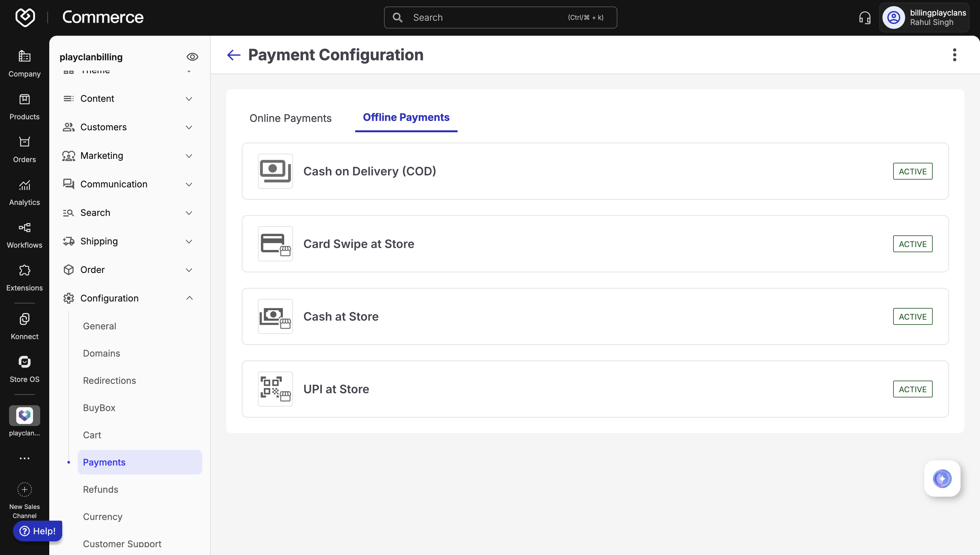Click the Konnect icon in sidebar
This screenshot has height=555, width=980.
24,326
